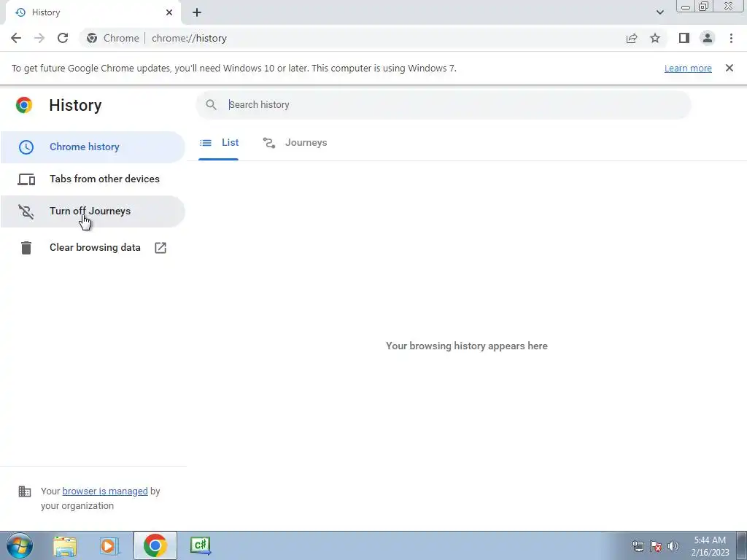The width and height of the screenshot is (747, 560).
Task: Open the tab search dropdown arrow
Action: [x=659, y=12]
